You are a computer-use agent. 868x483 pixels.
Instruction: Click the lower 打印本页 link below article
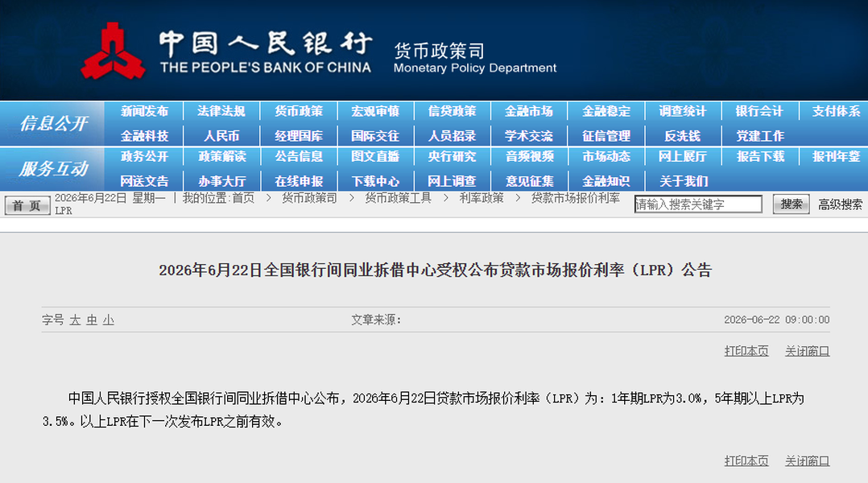tap(746, 461)
